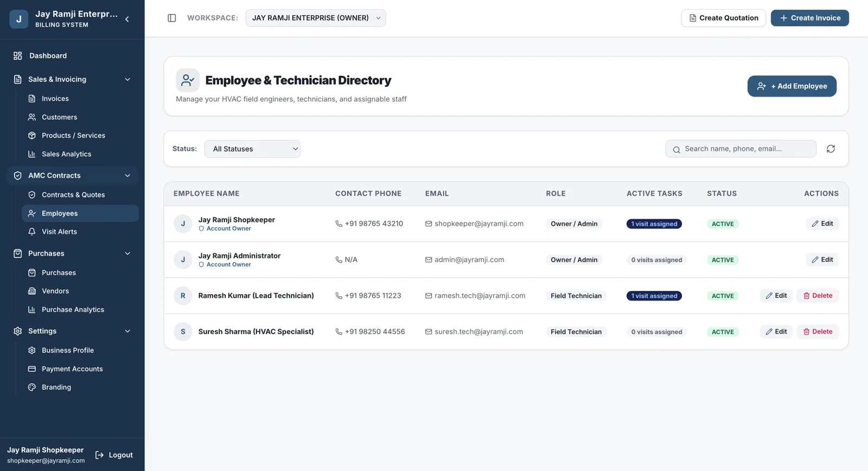Edit Jay Ramji Administrator's record
868x471 pixels.
[822, 259]
